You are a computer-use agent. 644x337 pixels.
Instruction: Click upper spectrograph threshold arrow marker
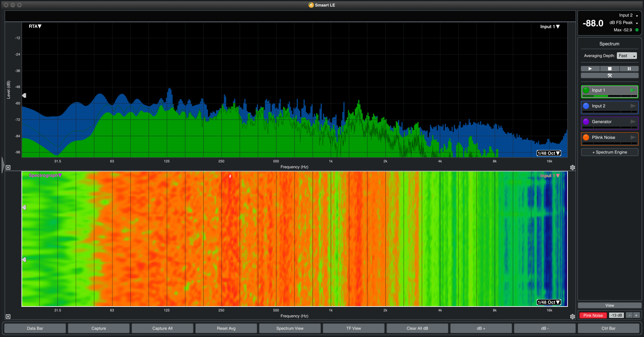[24, 207]
